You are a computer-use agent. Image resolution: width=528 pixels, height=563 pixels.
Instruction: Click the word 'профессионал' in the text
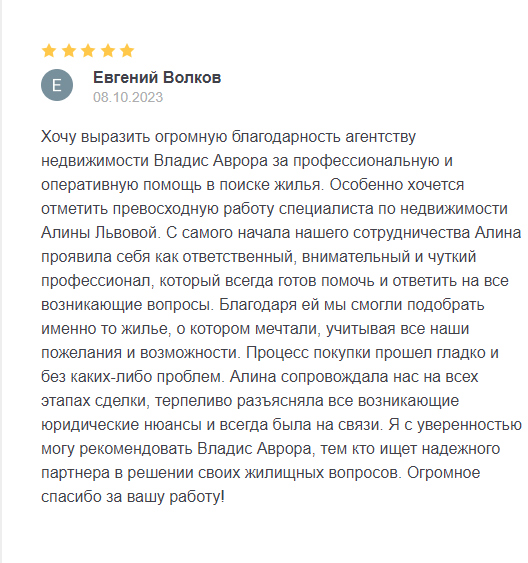coord(97,281)
